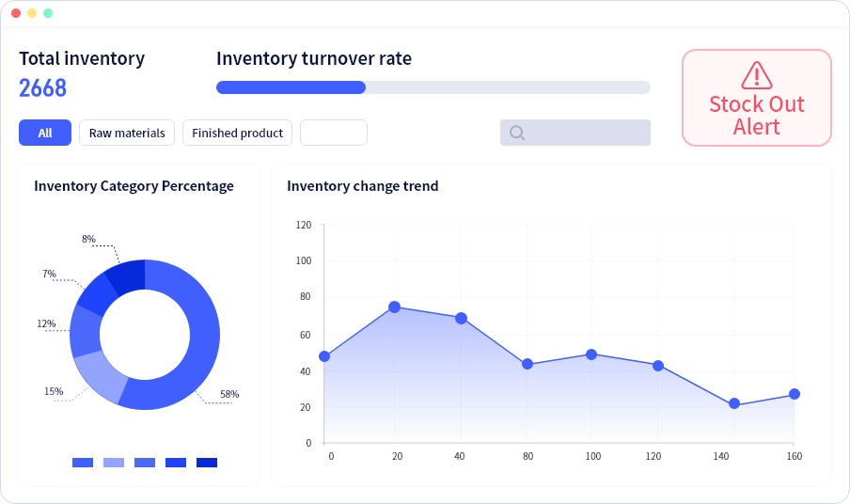Click the second, lightest legend swatch under the donut
The height and width of the screenshot is (504, 850).
(x=114, y=463)
